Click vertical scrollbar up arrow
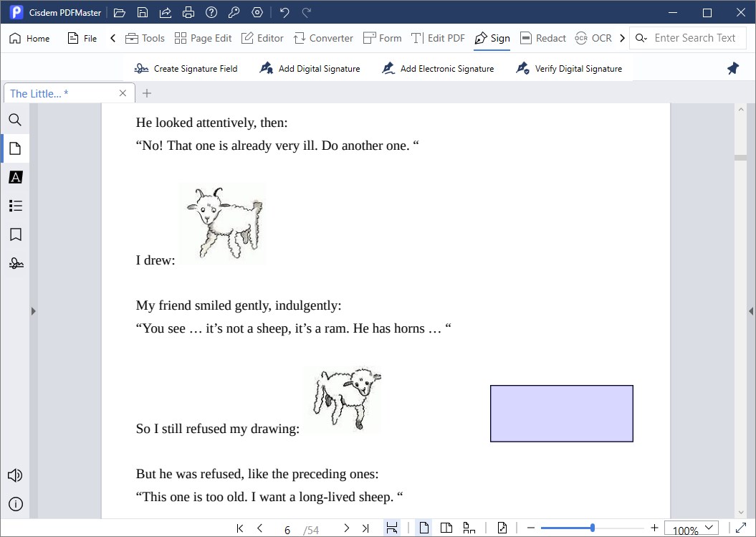 tap(741, 110)
